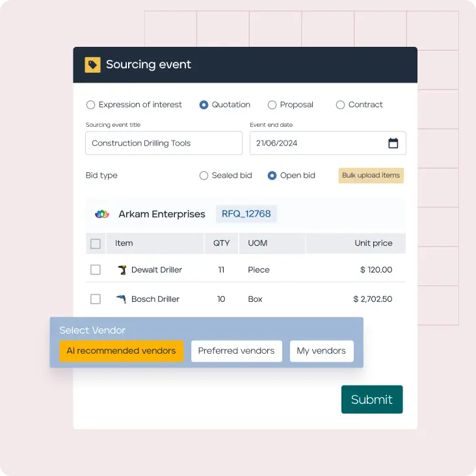Click the Sourcing event title input field

point(163,143)
